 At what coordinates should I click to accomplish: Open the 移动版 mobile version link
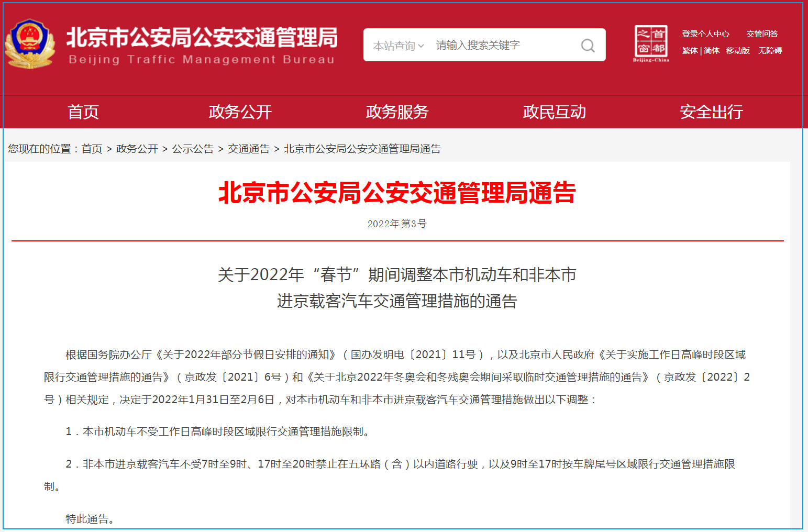(738, 51)
